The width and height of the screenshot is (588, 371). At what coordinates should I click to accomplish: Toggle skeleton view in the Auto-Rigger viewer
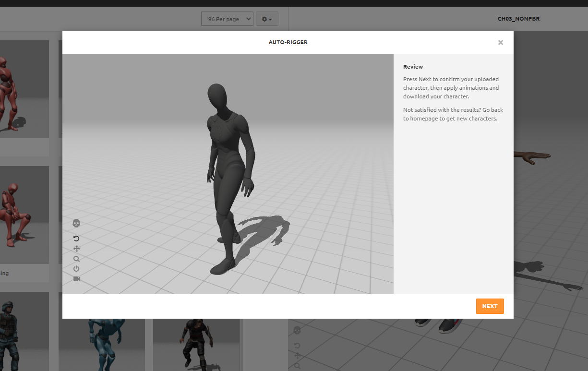(x=76, y=224)
